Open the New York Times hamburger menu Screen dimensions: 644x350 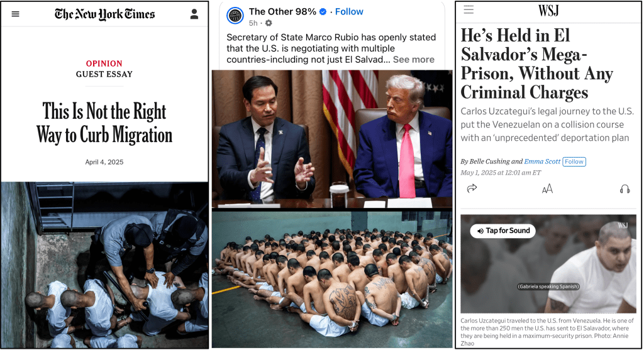pos(16,14)
